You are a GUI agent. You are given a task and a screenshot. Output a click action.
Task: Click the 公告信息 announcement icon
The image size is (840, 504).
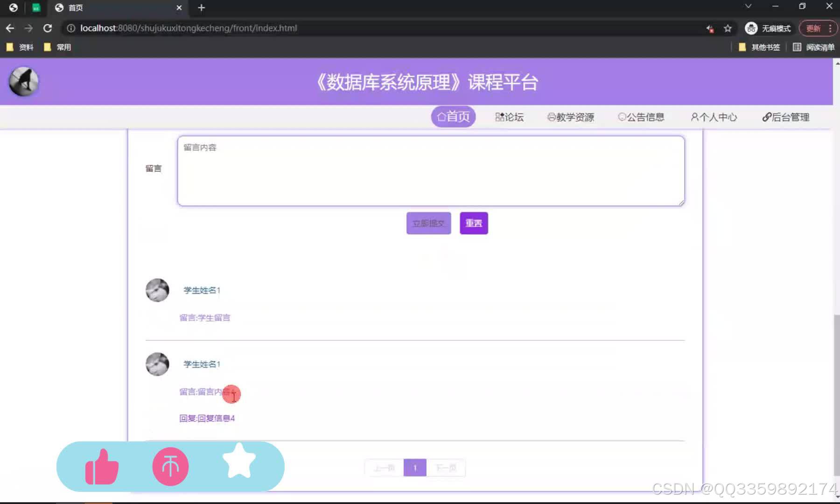click(623, 117)
